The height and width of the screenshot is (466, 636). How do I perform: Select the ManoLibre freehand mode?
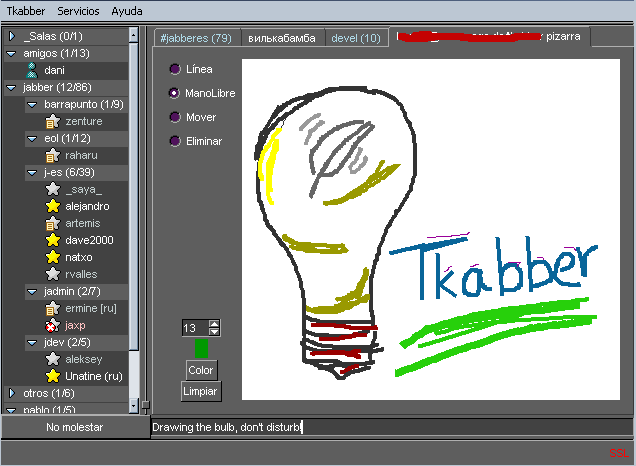[175, 93]
